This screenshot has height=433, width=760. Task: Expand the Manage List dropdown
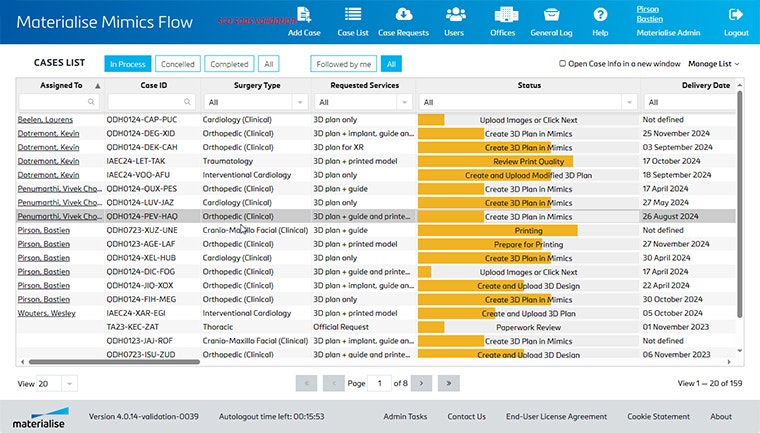(x=714, y=64)
